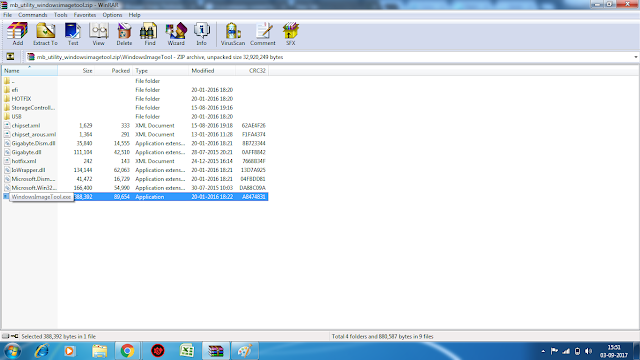Create SFX self-extracting archive
The width and height of the screenshot is (640, 360).
click(x=290, y=34)
